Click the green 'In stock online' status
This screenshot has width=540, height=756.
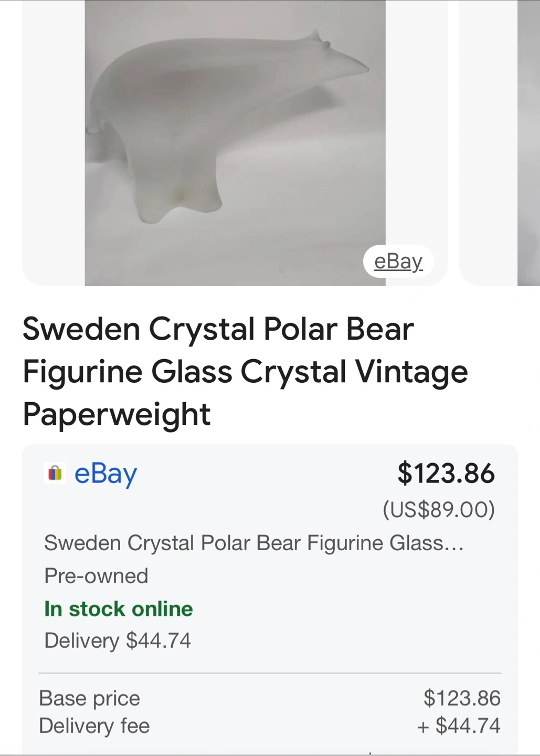119,609
